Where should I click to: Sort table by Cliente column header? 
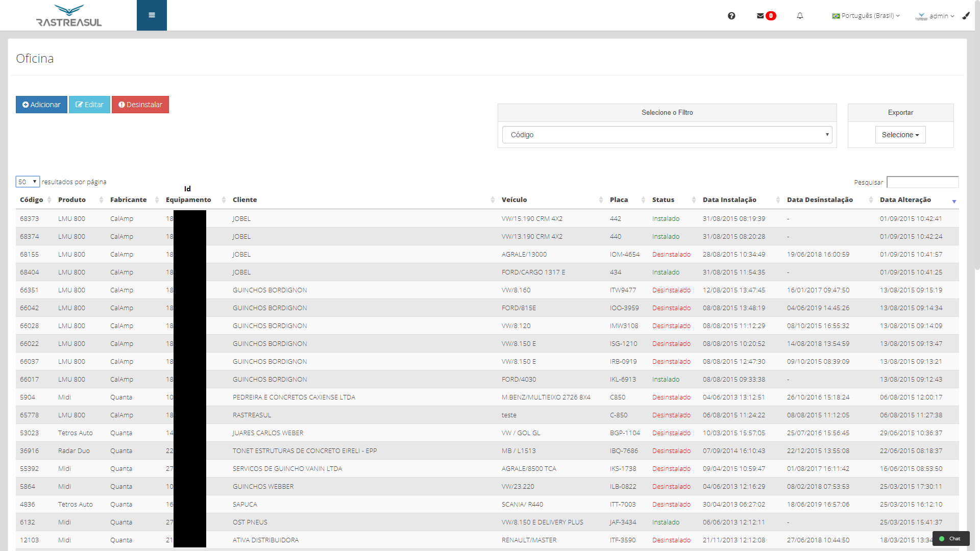pos(245,200)
